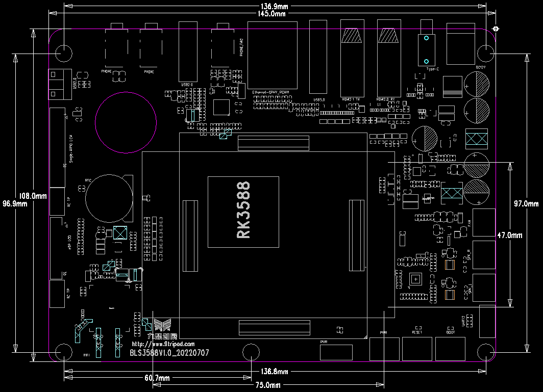
Task: Select the SPK_L speaker connector
Action: [x=484, y=288]
